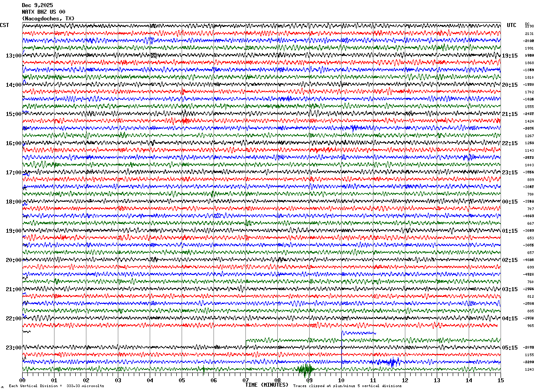Click the 05:15 UTC time label

[x=510, y=348]
